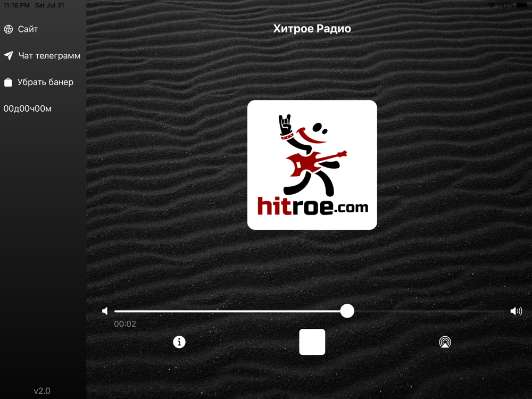
Task: Open the track info icon
Action: 179,342
